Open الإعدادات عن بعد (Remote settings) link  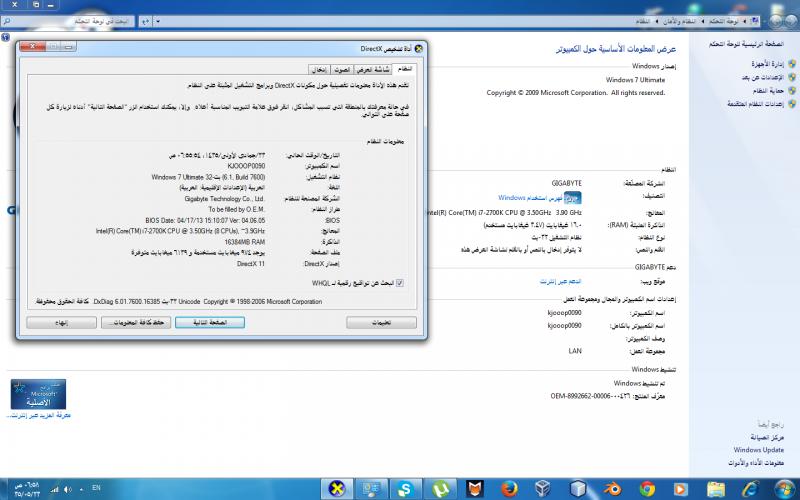point(763,77)
